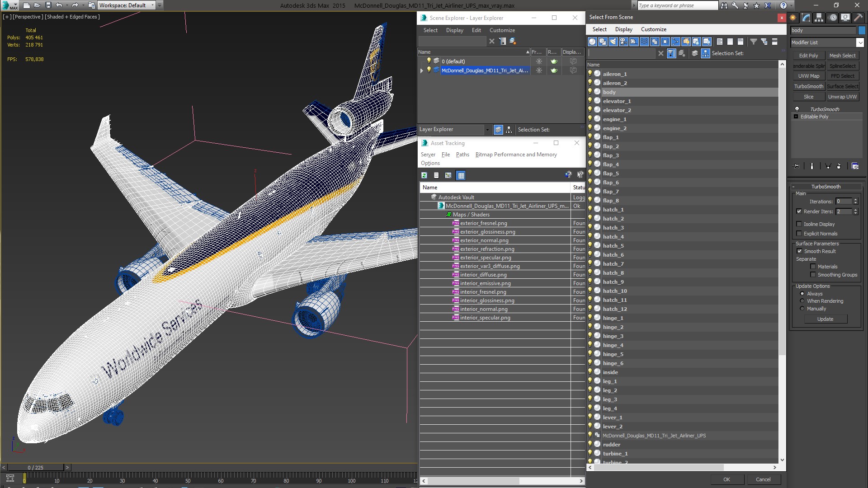Open the application MAX menu button

pyautogui.click(x=10, y=5)
